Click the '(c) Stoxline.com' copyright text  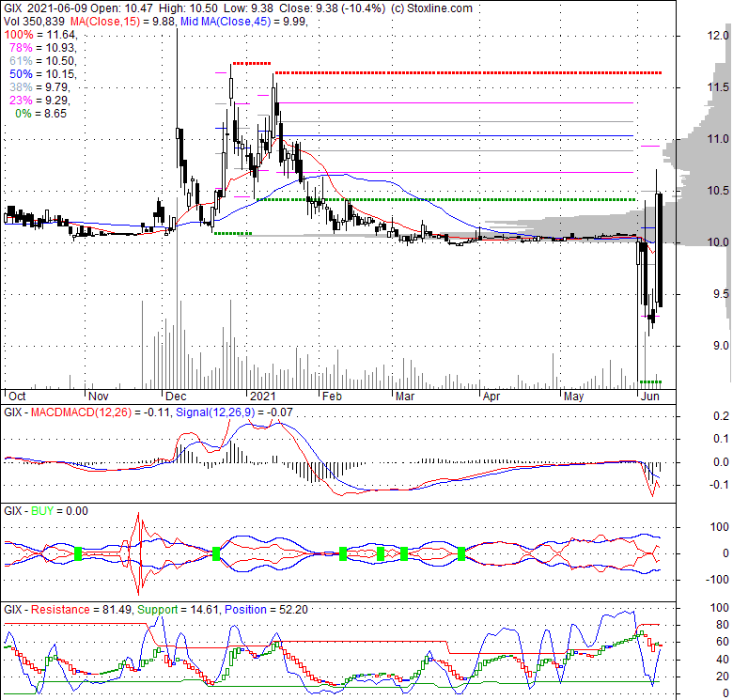[431, 8]
